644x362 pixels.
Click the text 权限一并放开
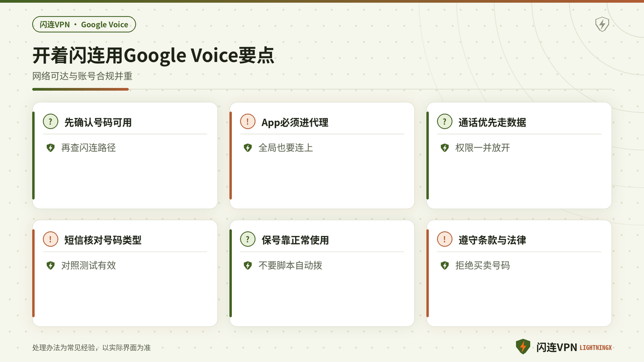(x=482, y=147)
